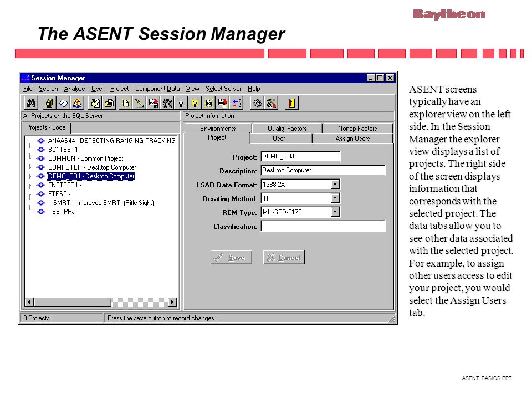
Task: Click the unlit light bulb icon
Action: (x=181, y=103)
